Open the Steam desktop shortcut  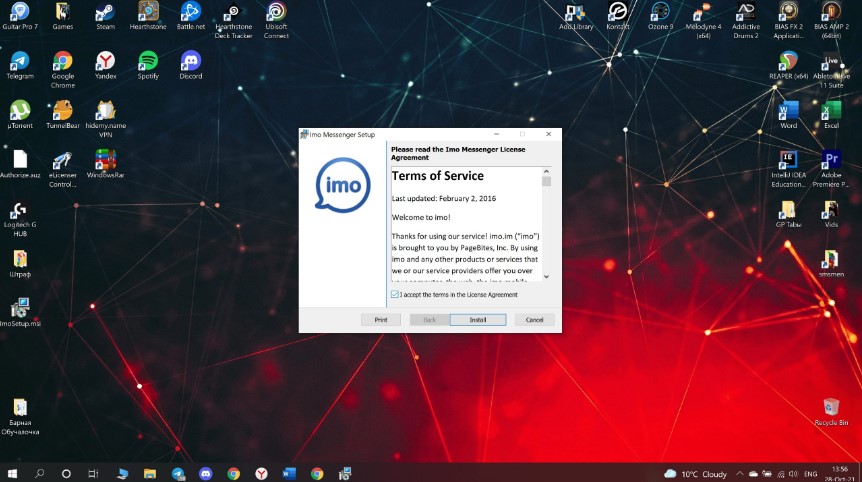(x=105, y=15)
